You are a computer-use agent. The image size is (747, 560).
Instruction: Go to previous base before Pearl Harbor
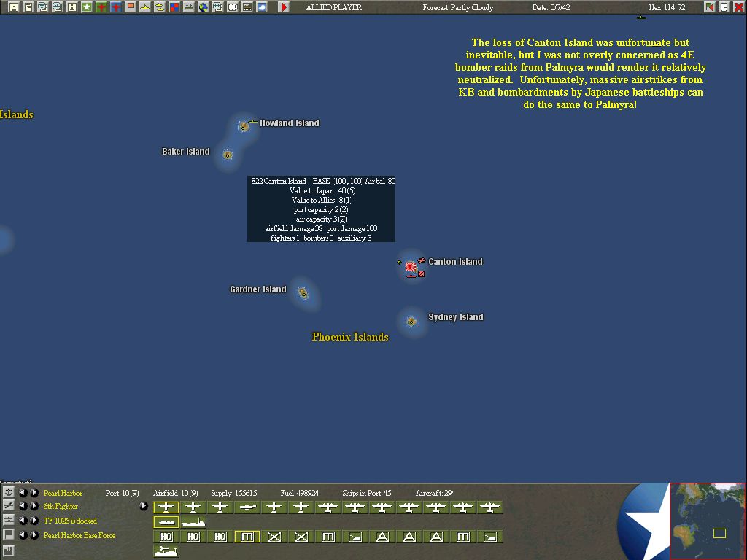tap(23, 493)
